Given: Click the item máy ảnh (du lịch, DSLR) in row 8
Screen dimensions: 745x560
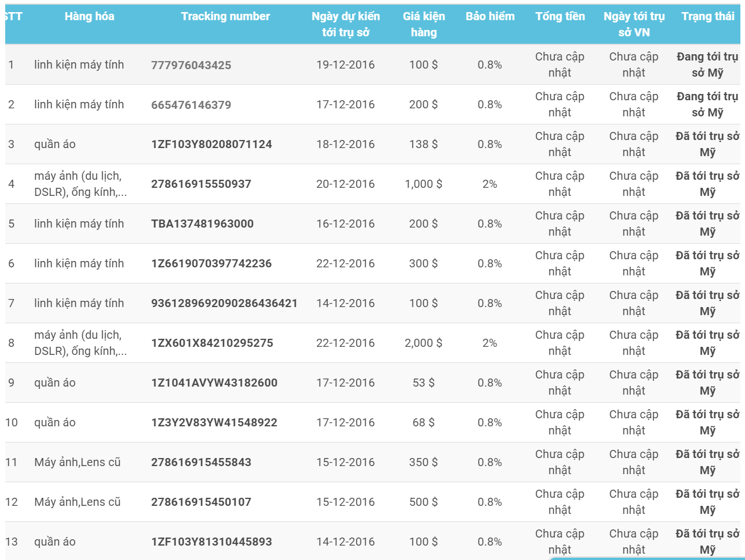Looking at the screenshot, I should tap(80, 343).
